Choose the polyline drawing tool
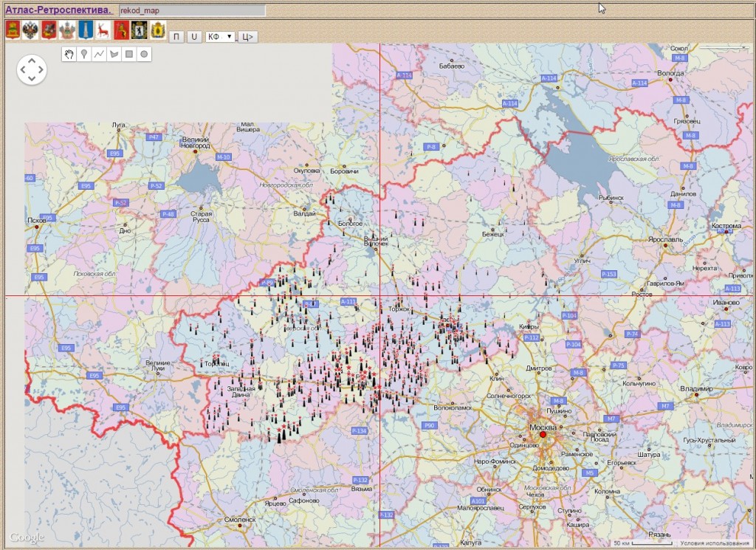Viewport: 756px width, 550px height. pos(99,54)
